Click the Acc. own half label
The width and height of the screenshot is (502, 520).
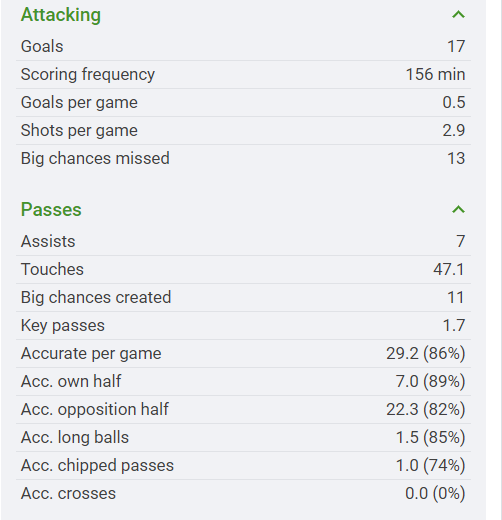[71, 381]
